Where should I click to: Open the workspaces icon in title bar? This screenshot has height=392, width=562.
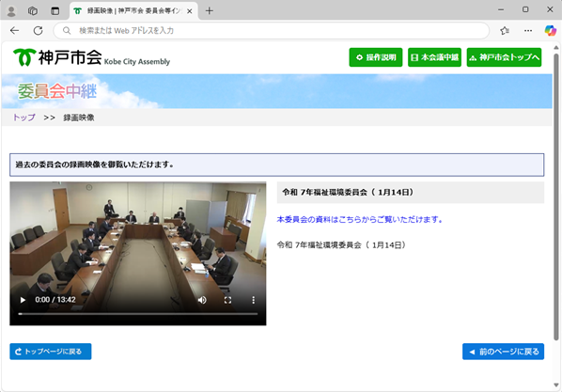point(33,11)
